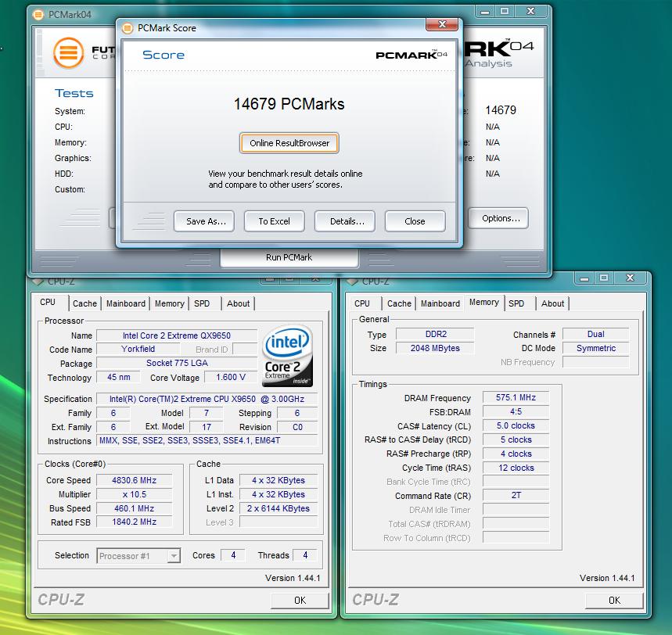This screenshot has height=635, width=672.
Task: Open the Online ResultBrowser
Action: pyautogui.click(x=289, y=143)
